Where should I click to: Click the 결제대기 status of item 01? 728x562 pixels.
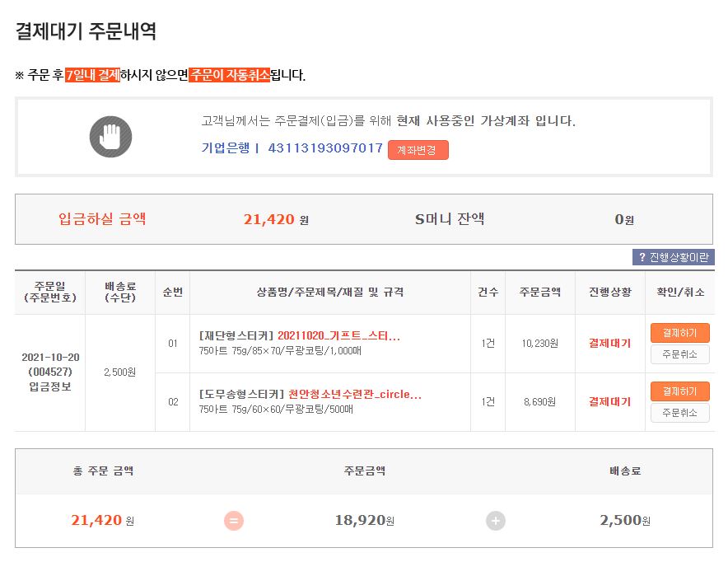(609, 344)
